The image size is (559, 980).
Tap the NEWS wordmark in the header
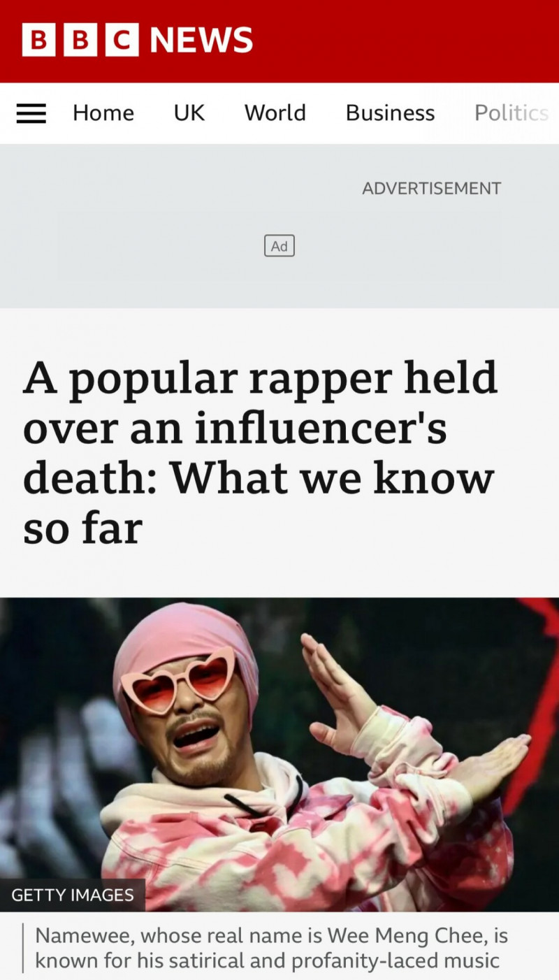[201, 40]
